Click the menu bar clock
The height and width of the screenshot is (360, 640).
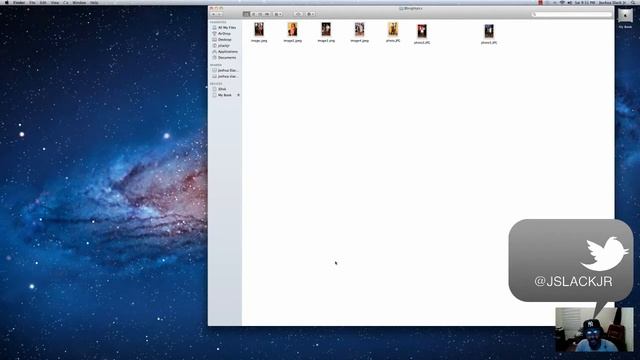pyautogui.click(x=585, y=2)
